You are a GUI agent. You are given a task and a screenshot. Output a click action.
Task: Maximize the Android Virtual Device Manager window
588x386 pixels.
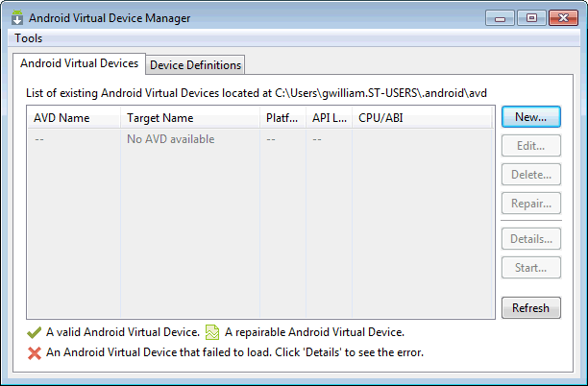click(531, 18)
